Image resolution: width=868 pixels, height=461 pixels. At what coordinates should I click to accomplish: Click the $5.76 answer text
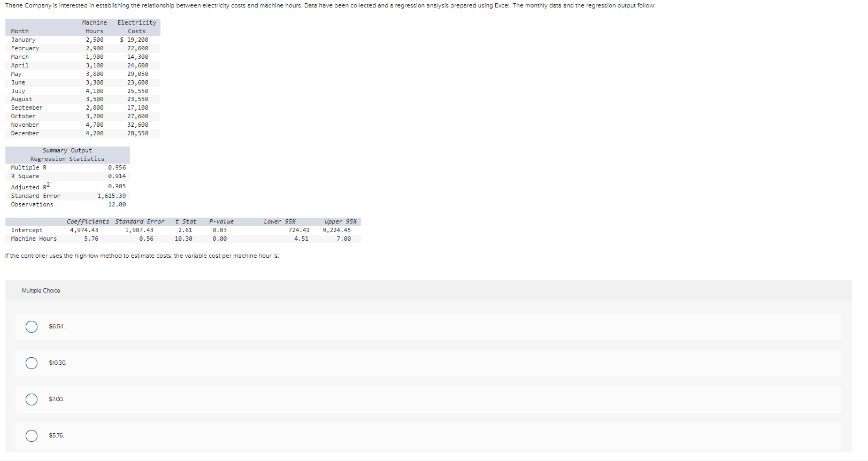click(x=56, y=436)
